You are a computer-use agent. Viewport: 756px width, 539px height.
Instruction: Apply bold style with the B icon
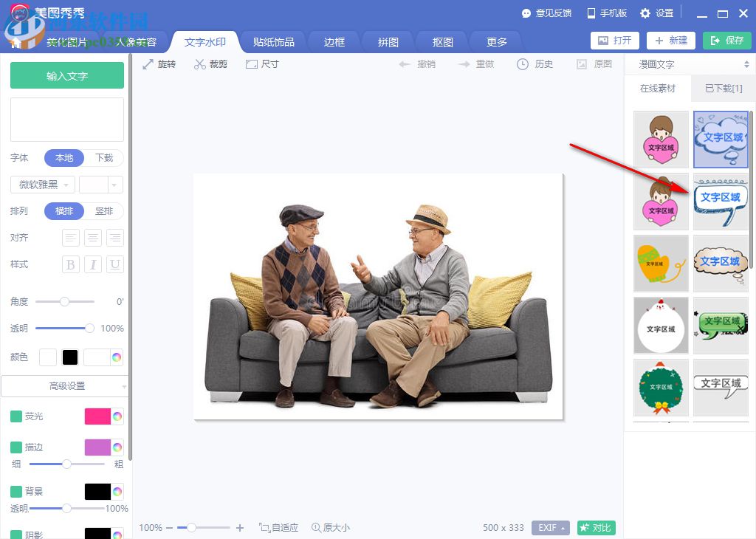point(70,264)
